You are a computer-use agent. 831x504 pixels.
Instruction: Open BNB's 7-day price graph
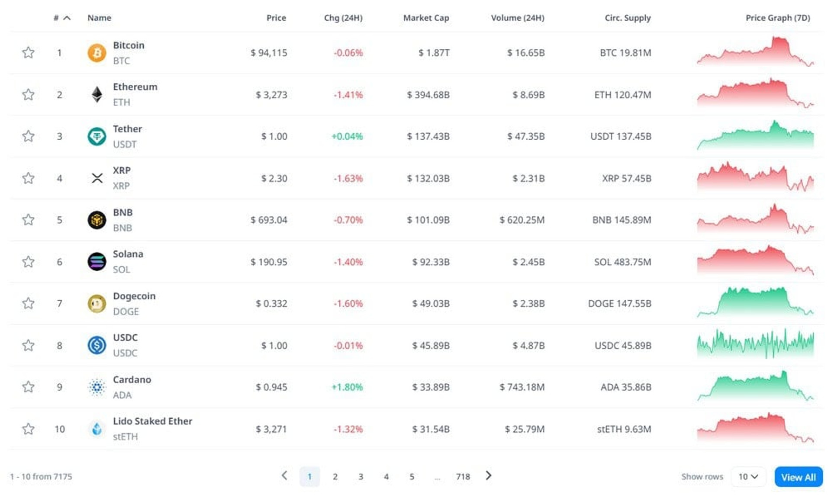point(755,218)
